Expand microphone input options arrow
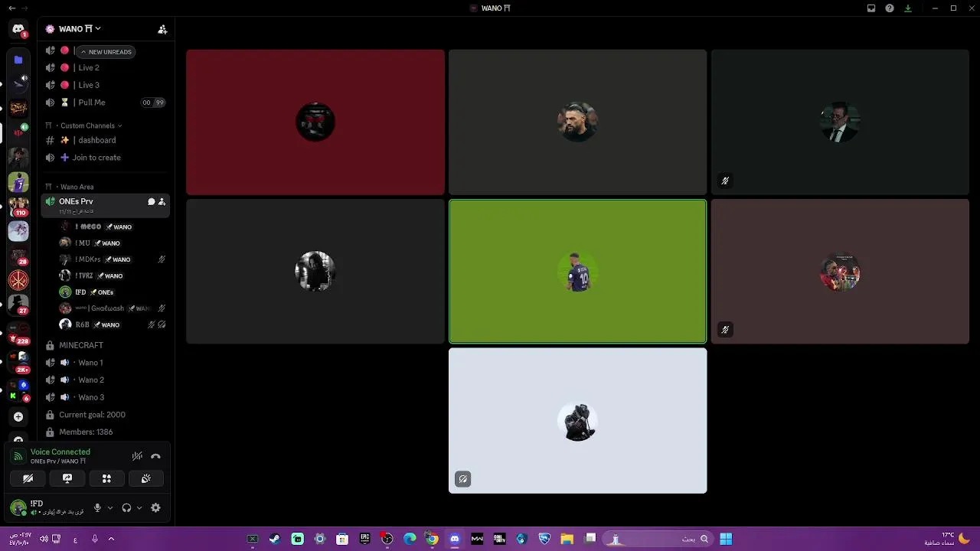 click(110, 507)
